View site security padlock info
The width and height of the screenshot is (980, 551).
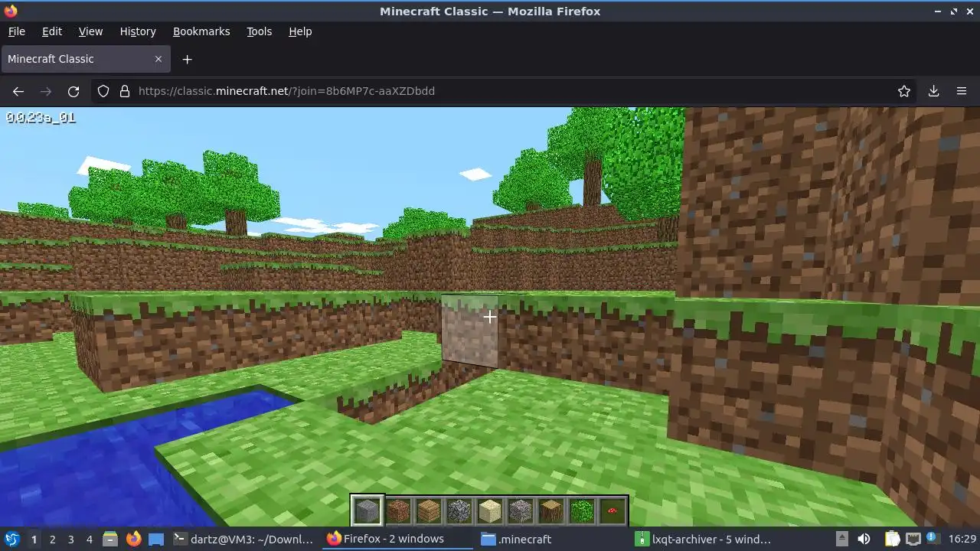point(125,91)
